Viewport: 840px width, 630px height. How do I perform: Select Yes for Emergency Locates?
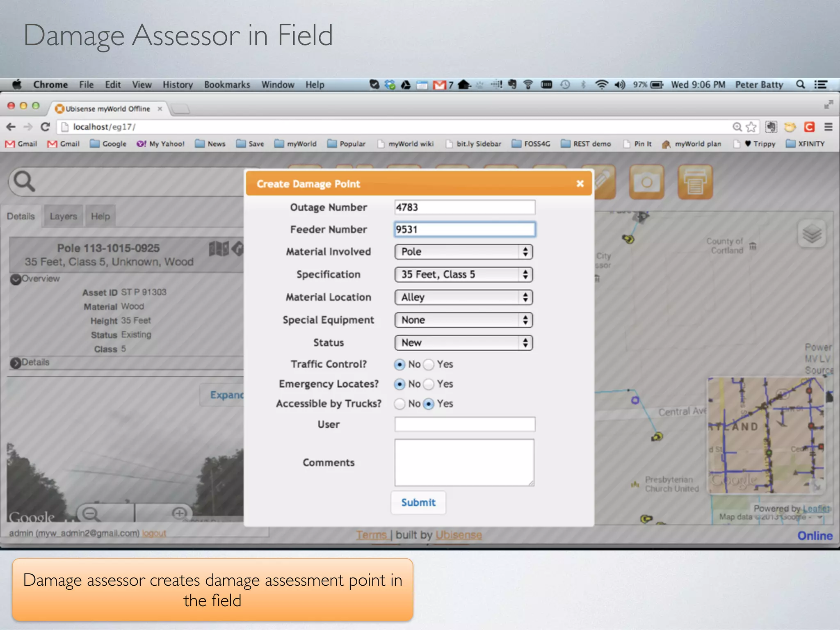[x=428, y=384]
